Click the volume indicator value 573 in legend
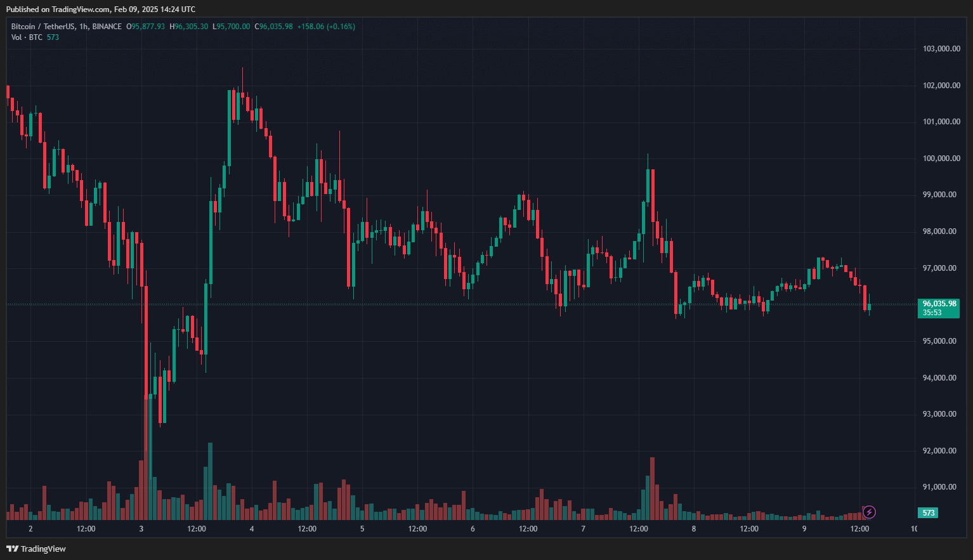This screenshot has height=560, width=973. [x=53, y=37]
